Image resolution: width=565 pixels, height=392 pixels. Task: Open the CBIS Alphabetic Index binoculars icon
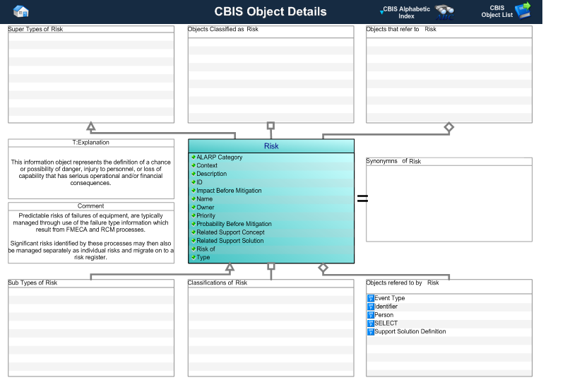pyautogui.click(x=445, y=13)
